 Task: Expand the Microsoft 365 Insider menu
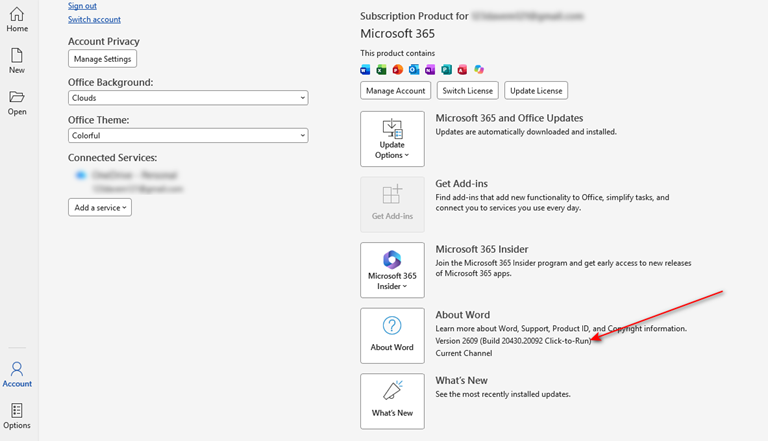click(x=392, y=270)
